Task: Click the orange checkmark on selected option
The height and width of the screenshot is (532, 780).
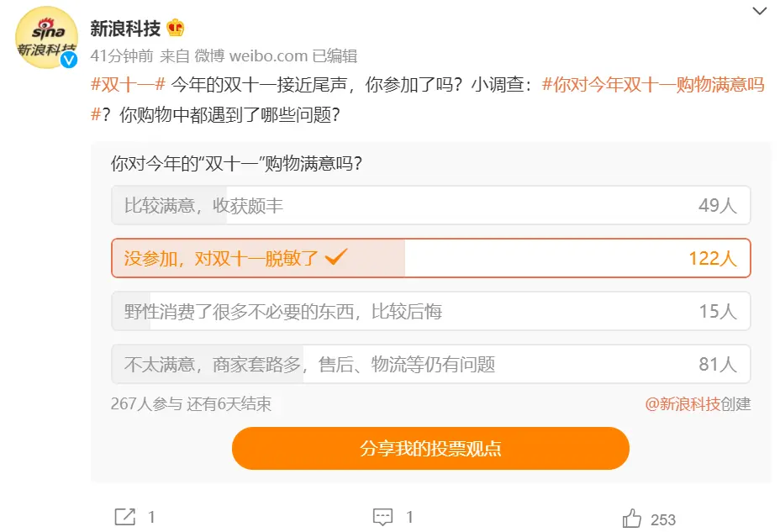Action: [x=335, y=257]
